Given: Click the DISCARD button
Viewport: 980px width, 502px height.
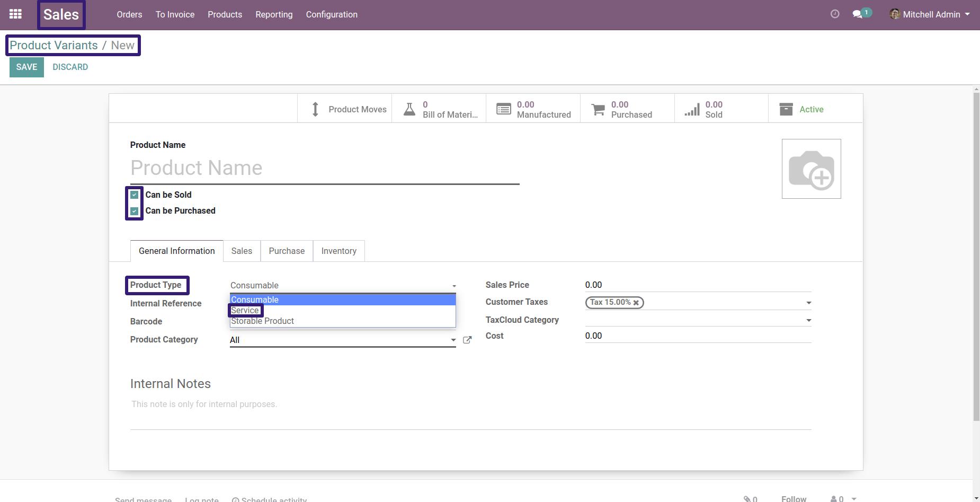Looking at the screenshot, I should click(x=70, y=67).
